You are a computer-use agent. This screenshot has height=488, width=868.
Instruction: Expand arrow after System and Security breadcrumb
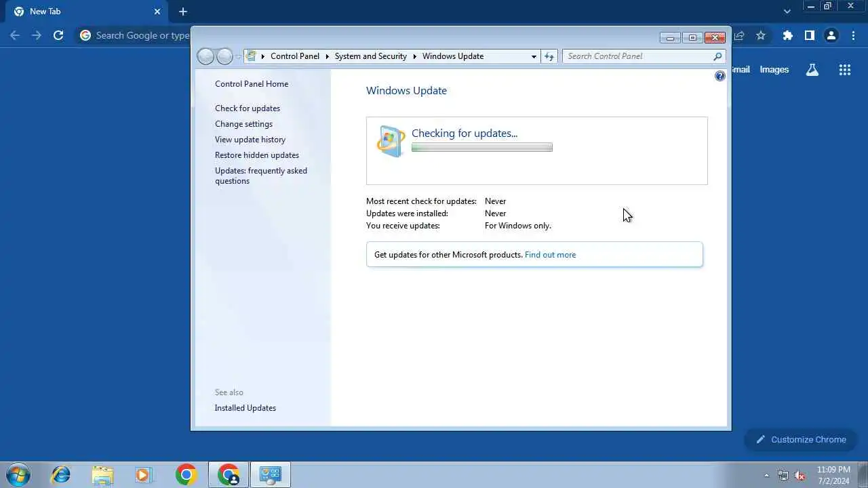pyautogui.click(x=414, y=56)
